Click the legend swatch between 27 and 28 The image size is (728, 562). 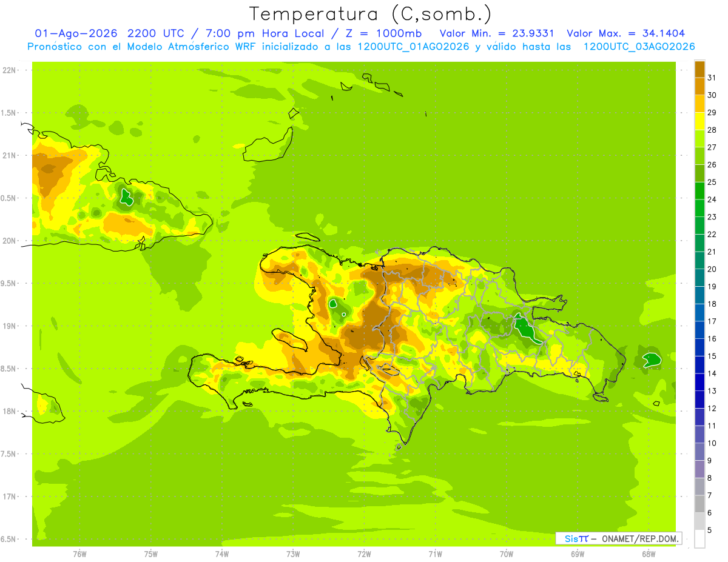(x=699, y=138)
